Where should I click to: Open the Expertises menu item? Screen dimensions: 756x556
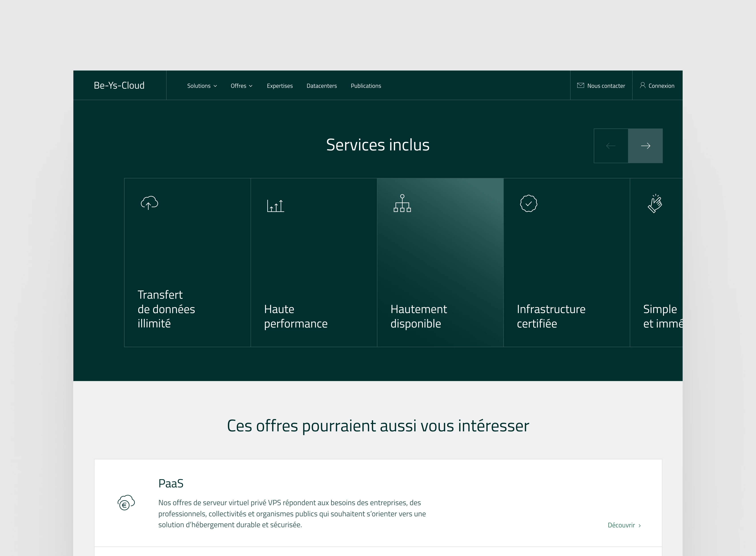(x=280, y=86)
